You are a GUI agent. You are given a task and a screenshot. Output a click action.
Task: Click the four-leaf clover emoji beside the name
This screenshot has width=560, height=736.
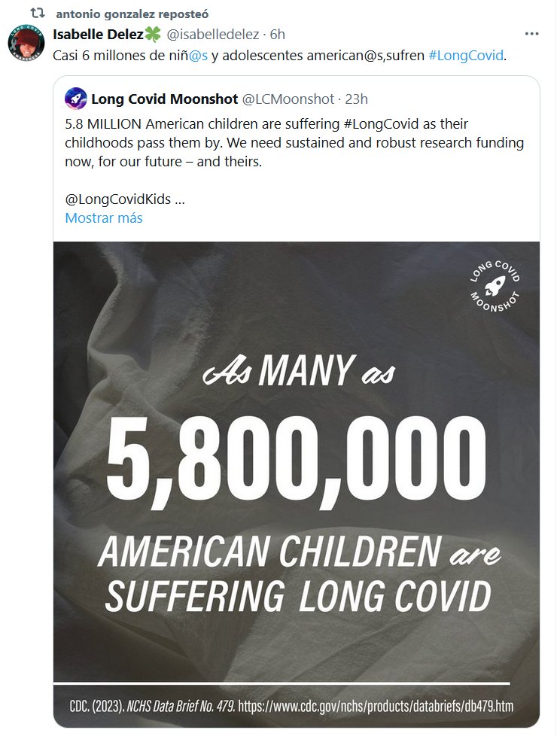coord(153,35)
